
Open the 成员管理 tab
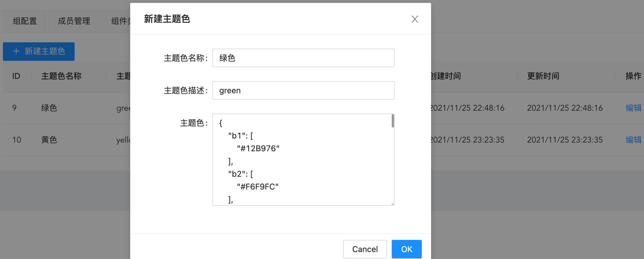pos(74,21)
